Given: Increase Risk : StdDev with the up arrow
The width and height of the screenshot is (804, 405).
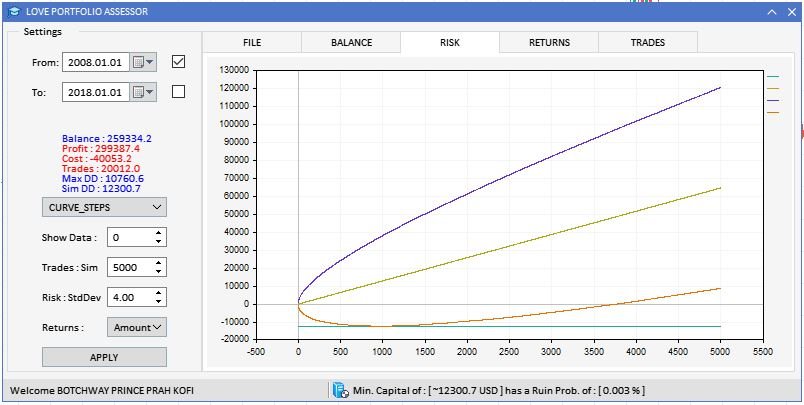Looking at the screenshot, I should tap(159, 293).
